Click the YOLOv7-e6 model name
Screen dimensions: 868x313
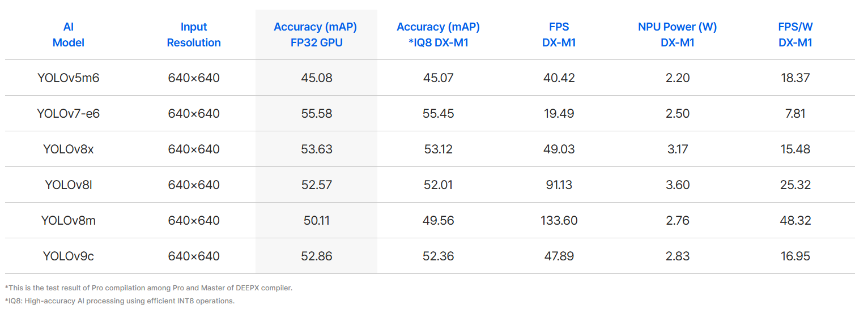click(x=68, y=113)
